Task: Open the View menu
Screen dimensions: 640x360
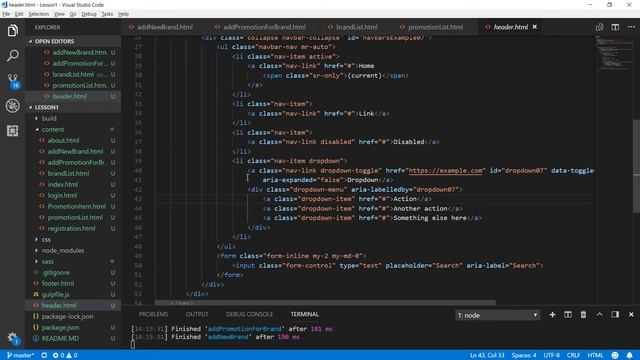Action: click(x=59, y=14)
